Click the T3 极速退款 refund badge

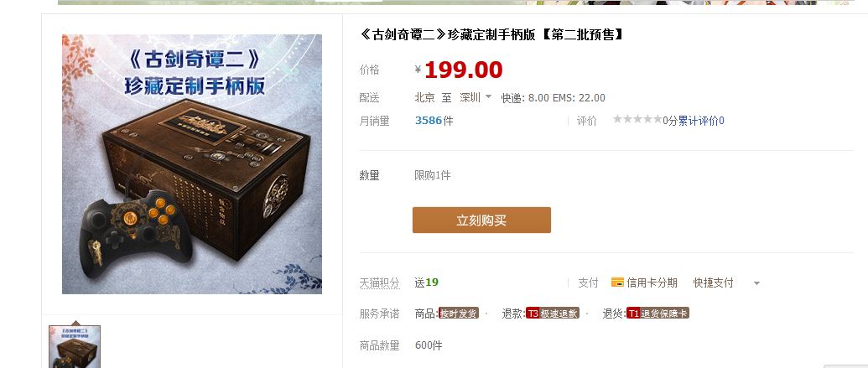coord(553,314)
